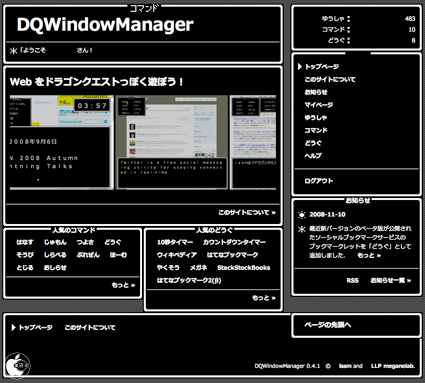Click the ログアウト link
Screen dimensions: 425x383
[319, 181]
